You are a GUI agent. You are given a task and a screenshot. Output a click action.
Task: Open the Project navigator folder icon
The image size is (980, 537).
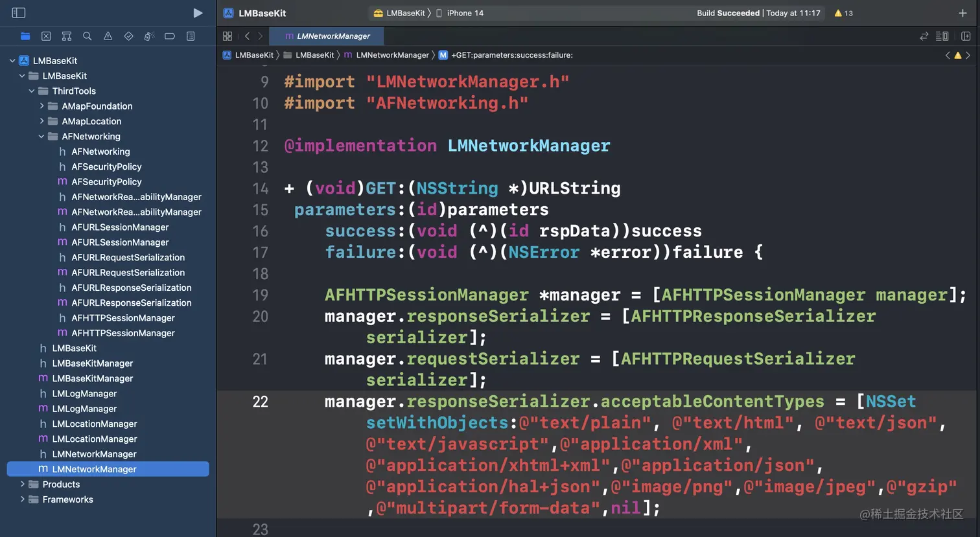tap(25, 36)
